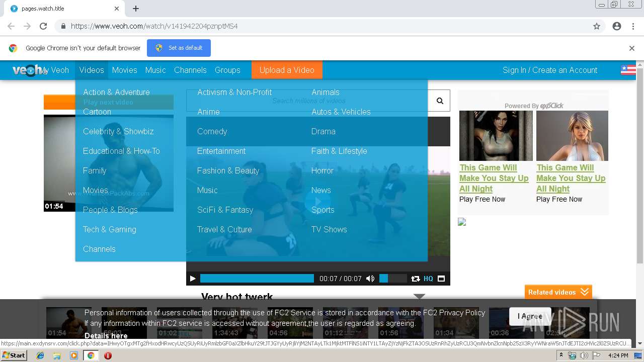
Task: Click the Chrome taskbar icon
Action: pyautogui.click(x=91, y=355)
